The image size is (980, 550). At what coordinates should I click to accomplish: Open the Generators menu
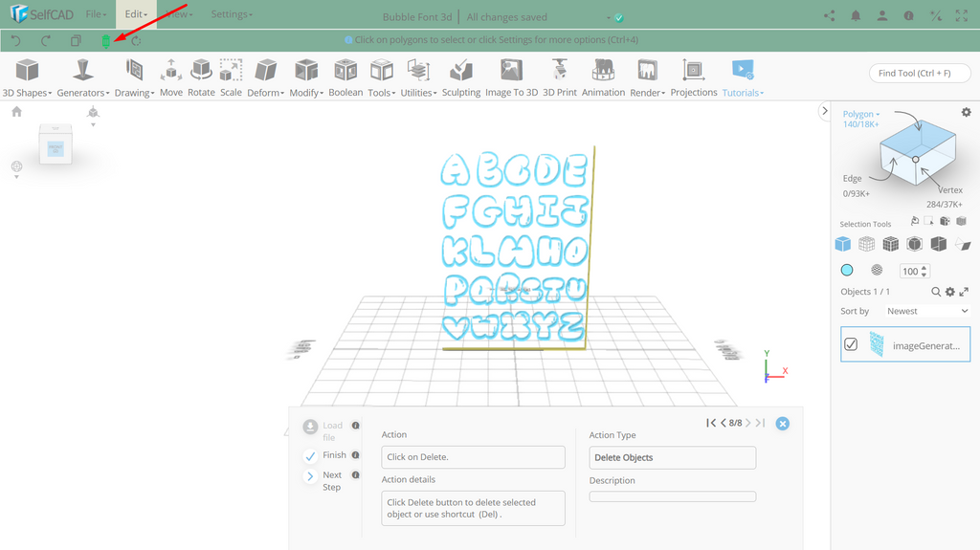(x=82, y=78)
